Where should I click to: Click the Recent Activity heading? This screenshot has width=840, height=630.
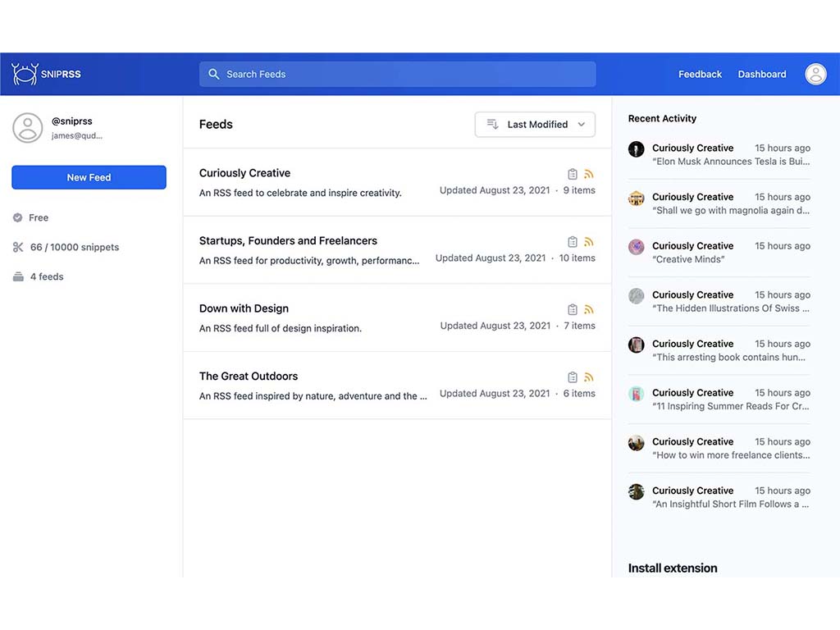pos(662,118)
